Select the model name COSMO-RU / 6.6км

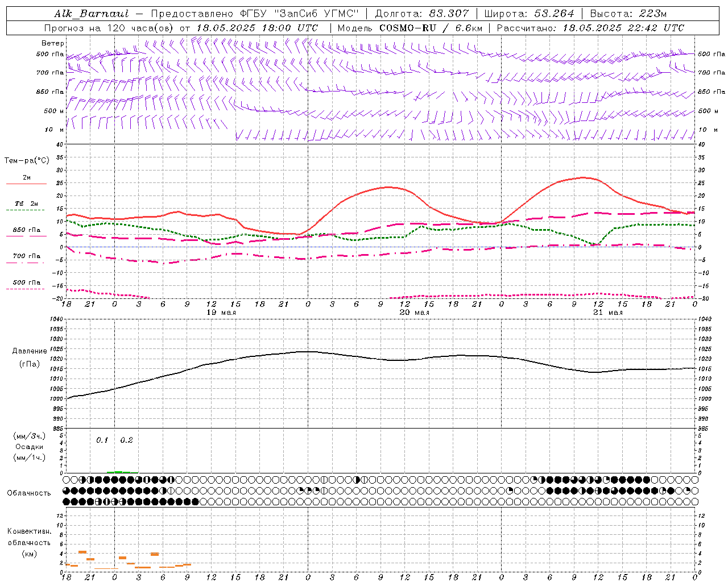pyautogui.click(x=431, y=28)
